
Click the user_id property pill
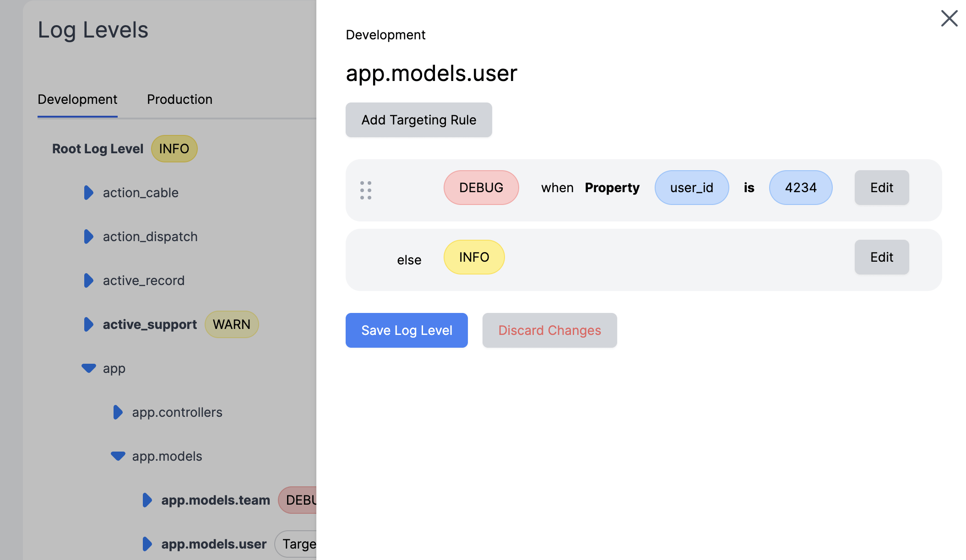(x=691, y=188)
